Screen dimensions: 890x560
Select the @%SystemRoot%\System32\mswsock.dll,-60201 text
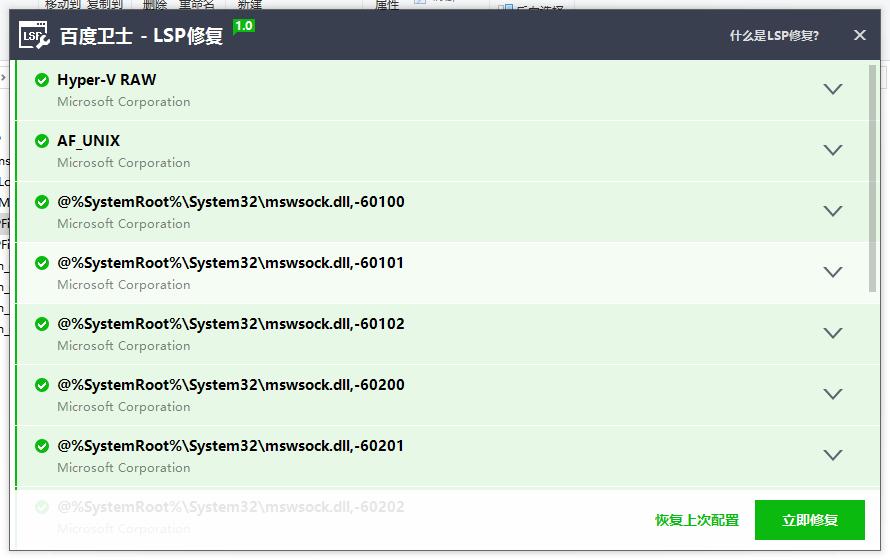click(231, 446)
